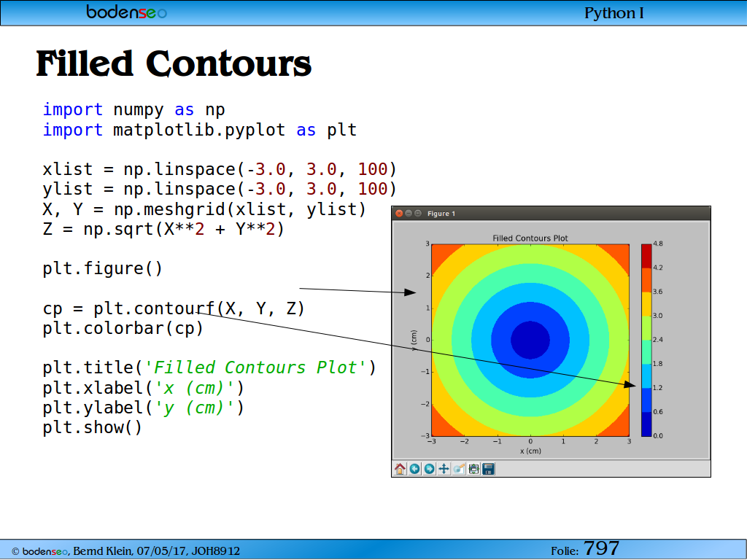The height and width of the screenshot is (560, 747).
Task: Click the bodenseo logo in header
Action: (x=126, y=12)
